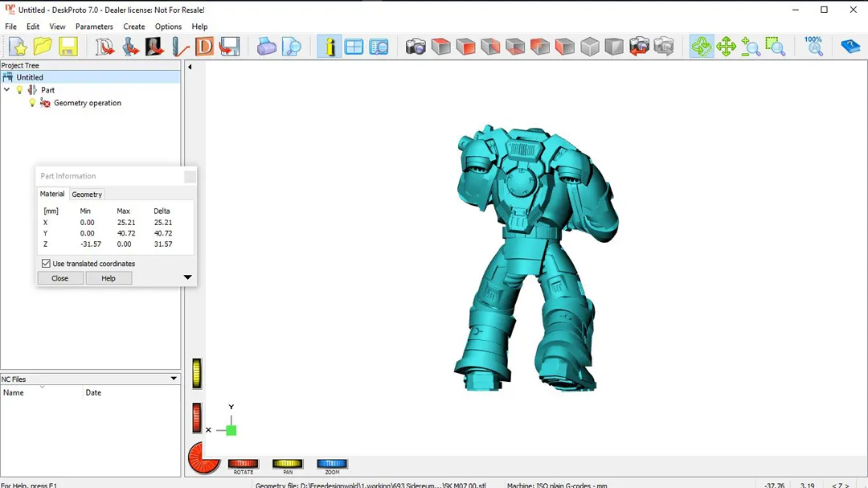The image size is (868, 488).
Task: Click the 3D figure model in viewport
Action: (x=536, y=257)
